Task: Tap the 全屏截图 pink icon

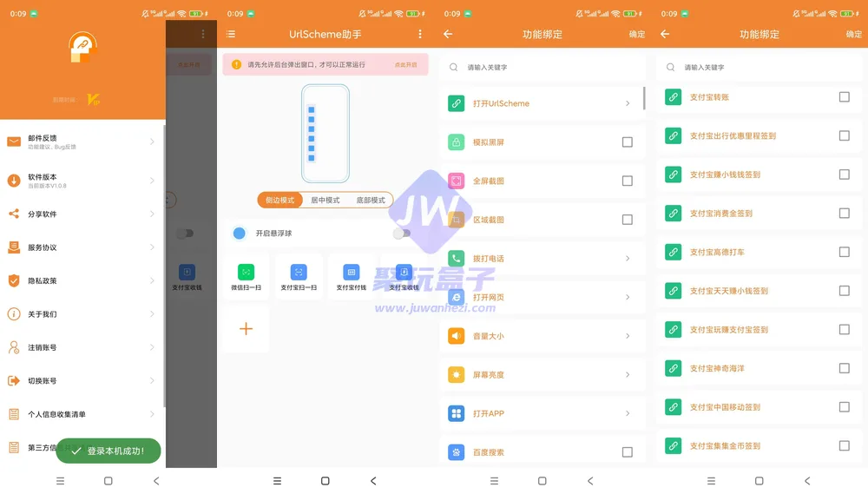Action: (457, 181)
